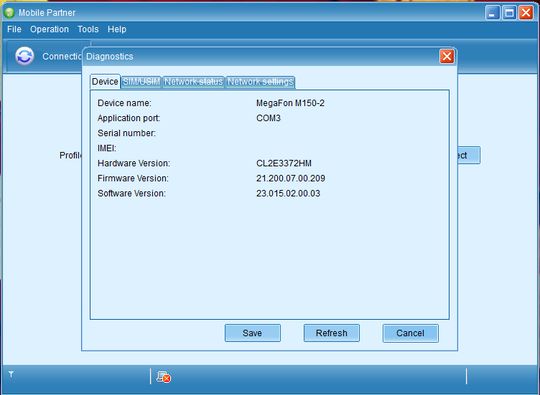This screenshot has width=540, height=395.
Task: Open the Operation menu
Action: [x=49, y=29]
